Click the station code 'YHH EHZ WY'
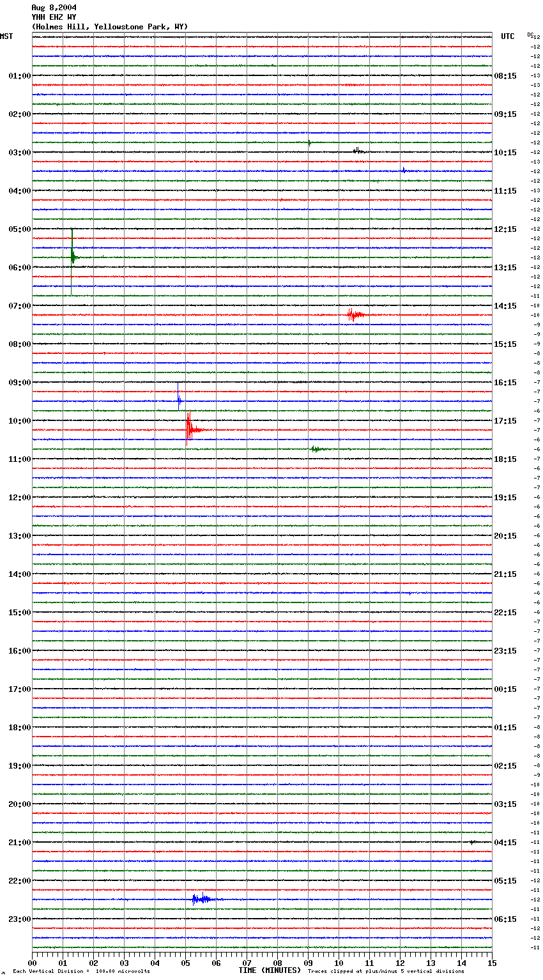The height and width of the screenshot is (980, 543). point(54,17)
